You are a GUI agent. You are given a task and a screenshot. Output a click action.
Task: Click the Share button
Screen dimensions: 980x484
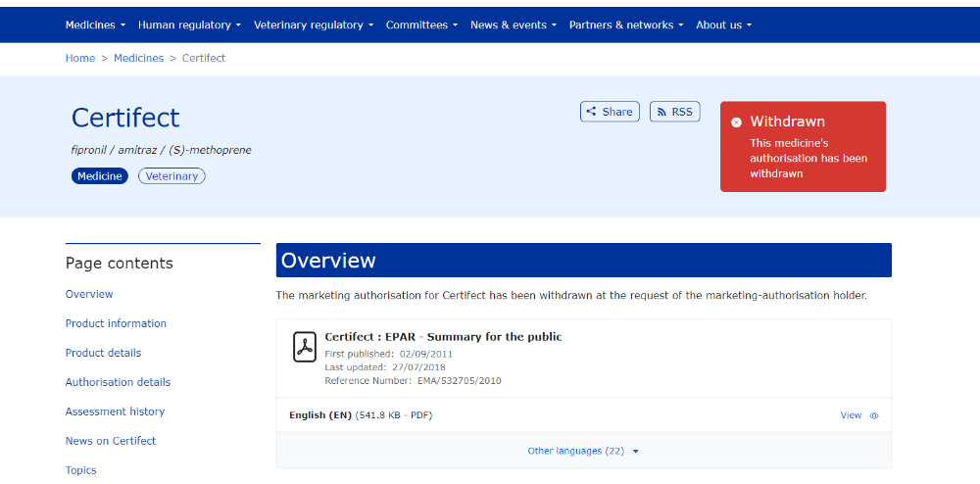(x=610, y=112)
